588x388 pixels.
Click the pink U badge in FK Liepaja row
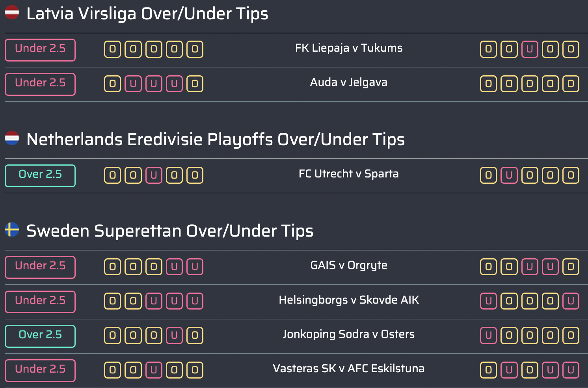(x=530, y=49)
